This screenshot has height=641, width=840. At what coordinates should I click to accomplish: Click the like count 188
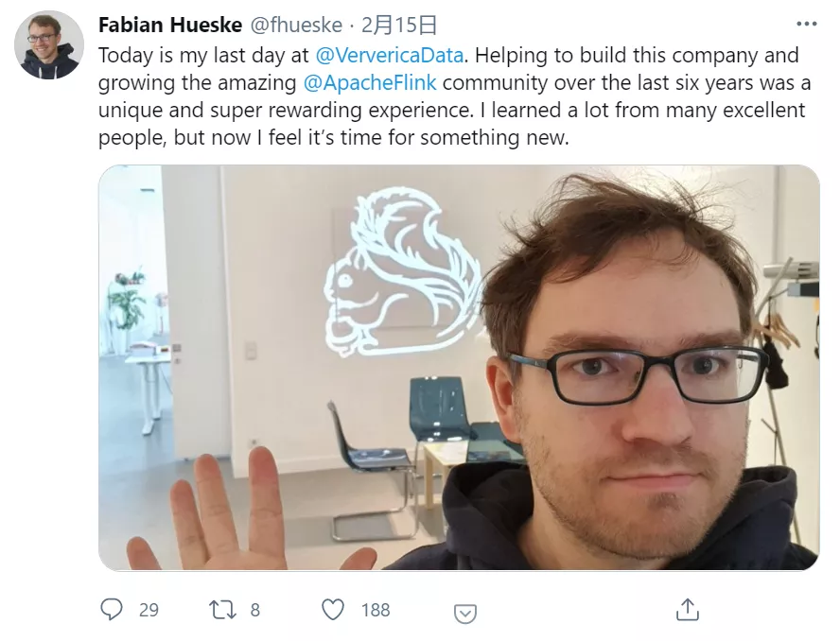point(376,610)
